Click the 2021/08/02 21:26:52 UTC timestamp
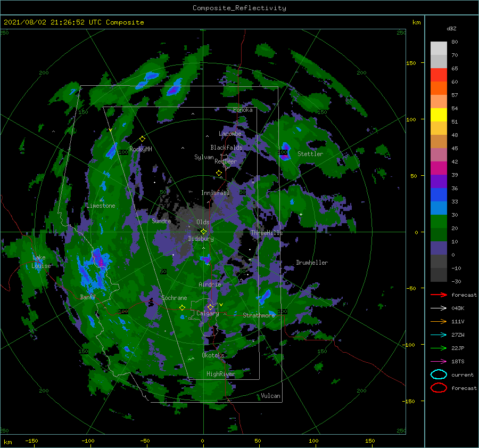This screenshot has height=448, width=479. (x=46, y=22)
